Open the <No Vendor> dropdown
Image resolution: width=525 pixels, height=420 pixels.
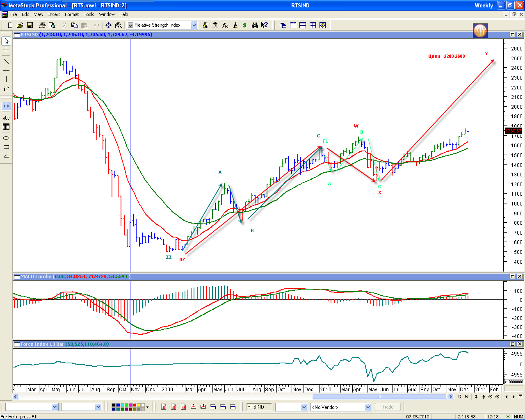tap(368, 407)
